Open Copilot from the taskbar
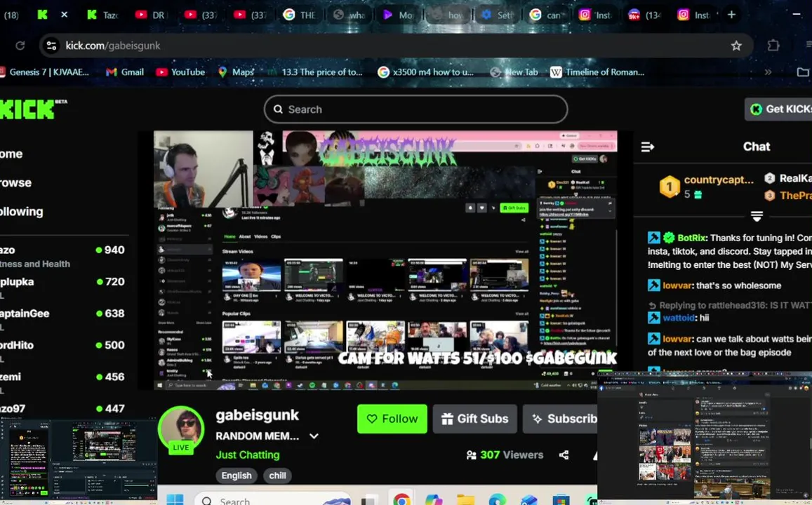This screenshot has height=505, width=812. [434, 499]
